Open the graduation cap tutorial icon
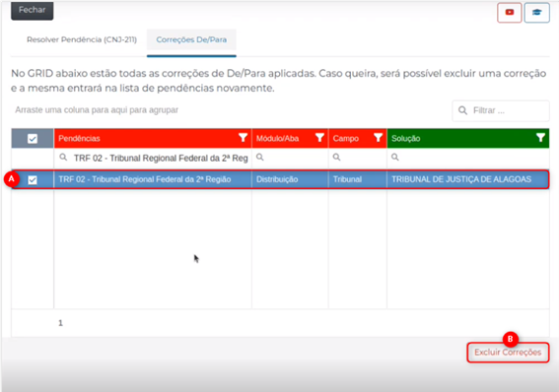 pos(536,13)
